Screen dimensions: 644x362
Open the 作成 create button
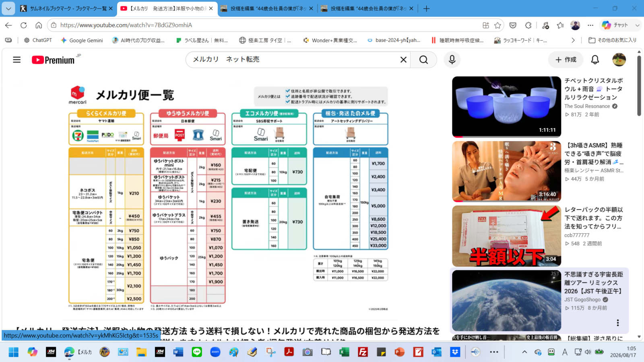point(566,60)
